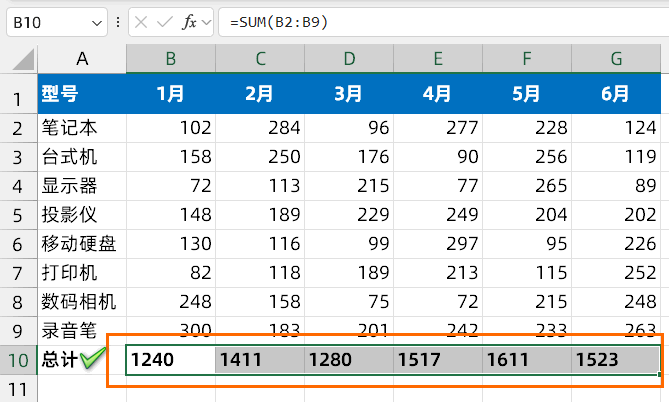Click cell with value 277
The width and height of the screenshot is (669, 402).
tap(438, 128)
